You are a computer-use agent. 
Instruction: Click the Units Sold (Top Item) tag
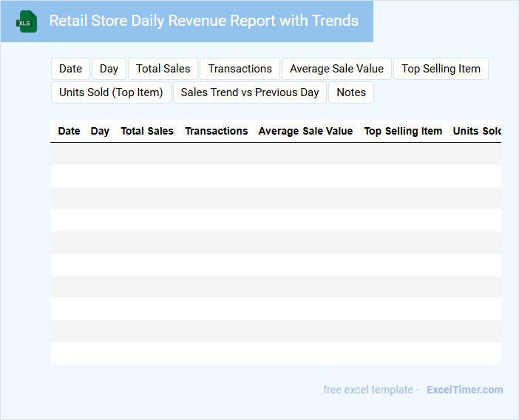point(111,92)
